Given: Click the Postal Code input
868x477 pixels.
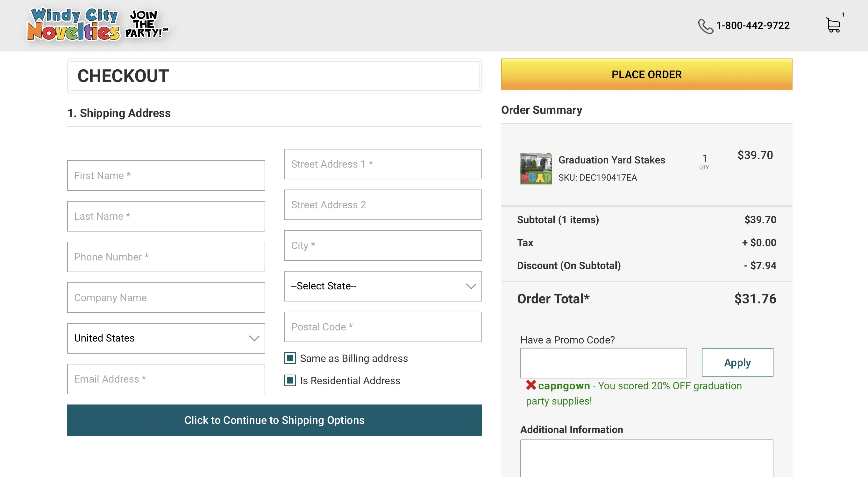Looking at the screenshot, I should click(x=383, y=327).
